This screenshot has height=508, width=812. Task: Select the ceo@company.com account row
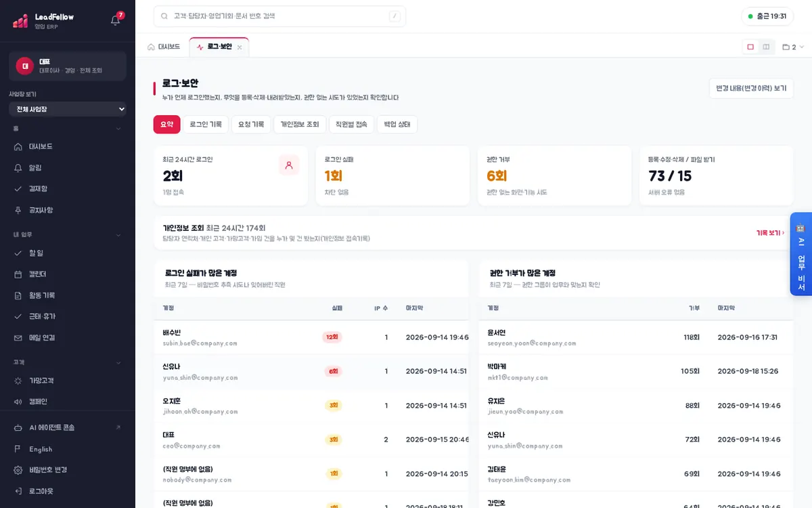(x=311, y=440)
